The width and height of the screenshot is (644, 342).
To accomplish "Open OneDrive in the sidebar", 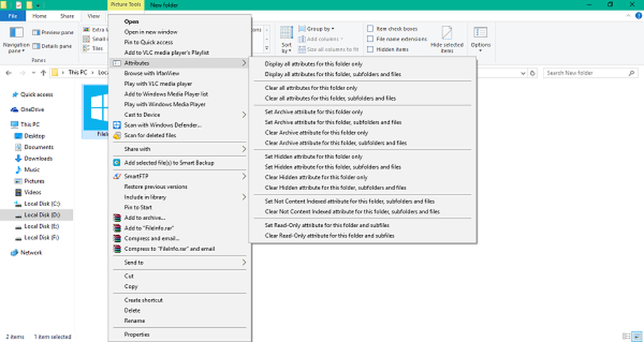I will (x=32, y=109).
